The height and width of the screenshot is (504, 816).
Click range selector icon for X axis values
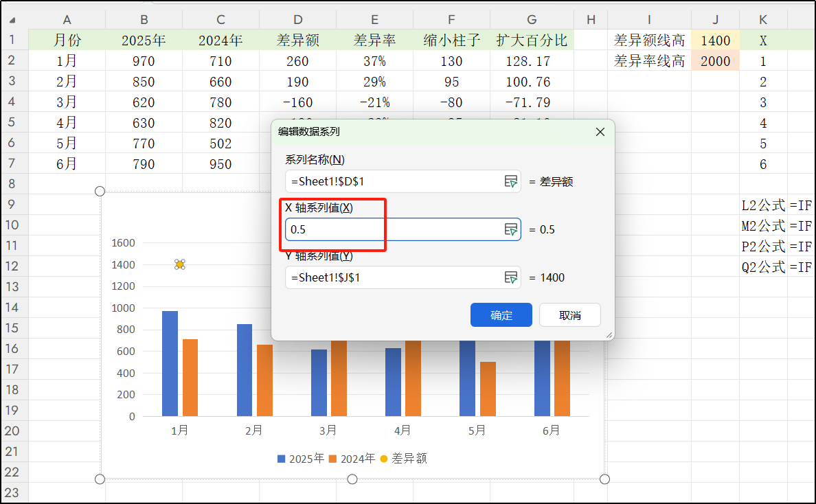pos(511,229)
